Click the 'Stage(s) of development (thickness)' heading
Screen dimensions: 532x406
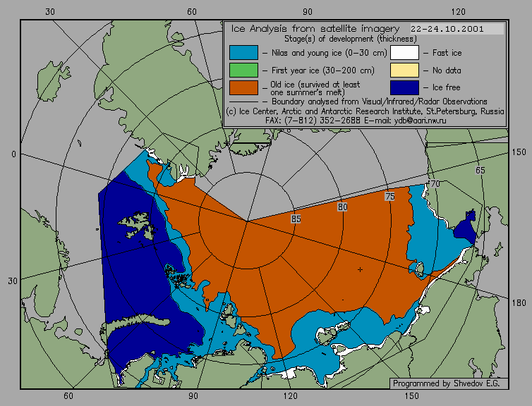351,39
